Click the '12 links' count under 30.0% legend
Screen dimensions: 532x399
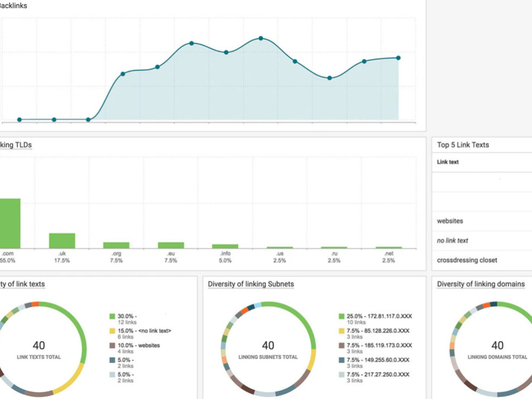127,322
